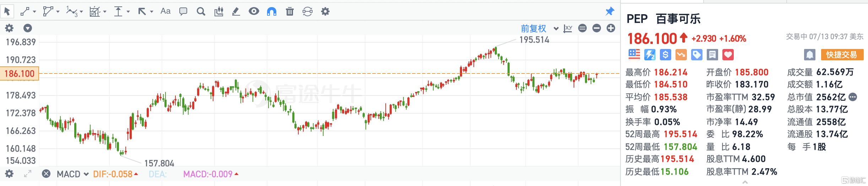Select the pencil edit tool
This screenshot has height=186, width=868.
[236, 12]
